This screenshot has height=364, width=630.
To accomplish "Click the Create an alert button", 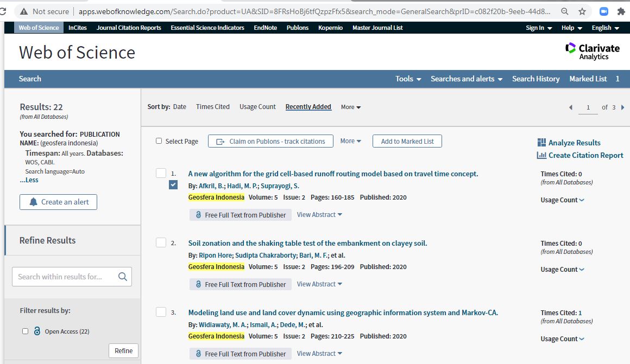I will (x=58, y=202).
